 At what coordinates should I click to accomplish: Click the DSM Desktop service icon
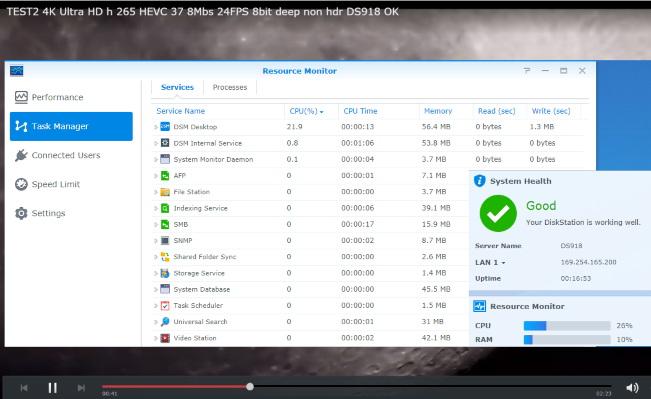[165, 127]
